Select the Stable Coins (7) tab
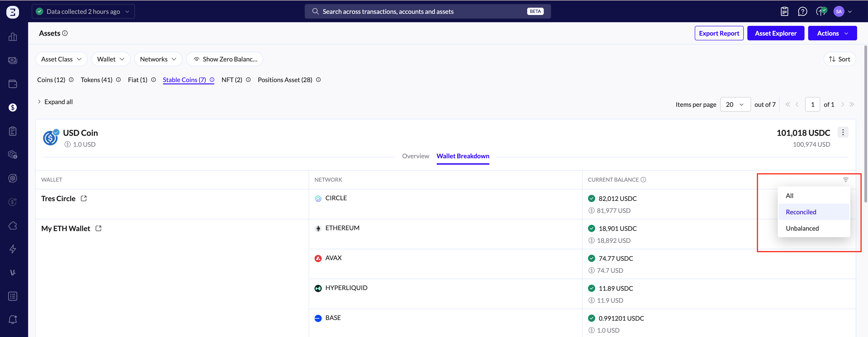868x337 pixels. [x=184, y=80]
